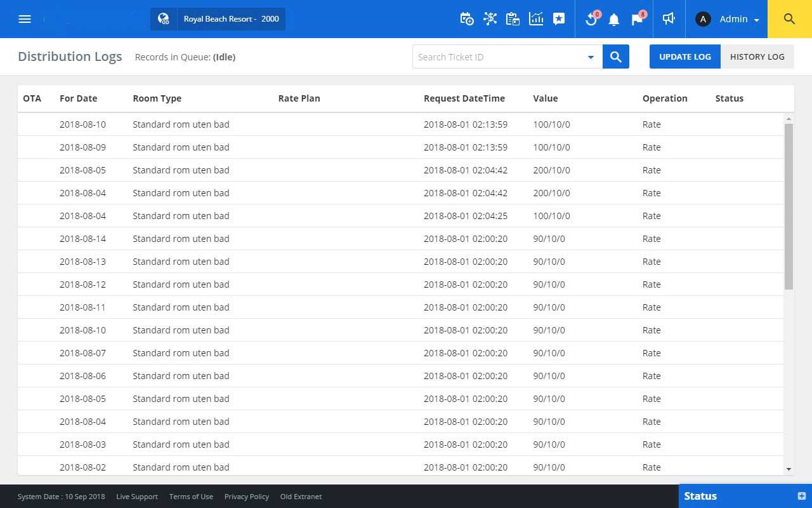Open the Old Extranet link
This screenshot has width=812, height=508.
pyautogui.click(x=301, y=497)
